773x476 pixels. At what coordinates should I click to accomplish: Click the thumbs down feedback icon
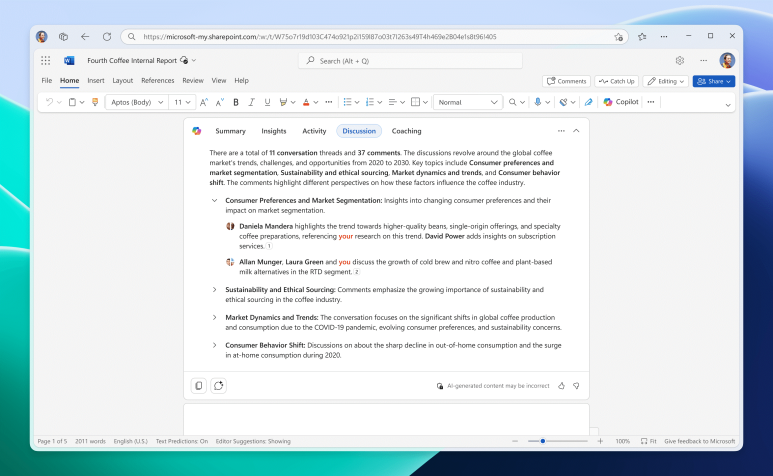[x=576, y=385]
